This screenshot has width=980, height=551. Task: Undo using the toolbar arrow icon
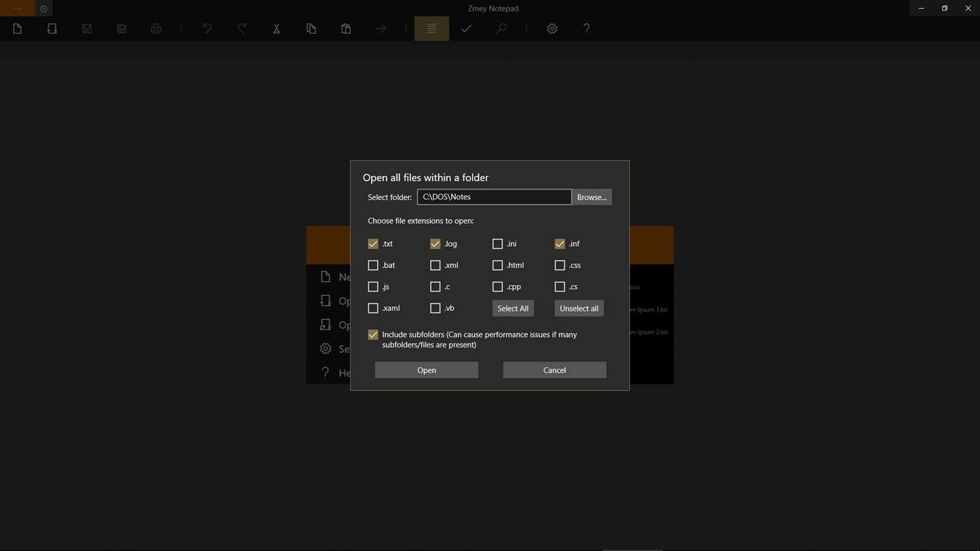point(207,29)
